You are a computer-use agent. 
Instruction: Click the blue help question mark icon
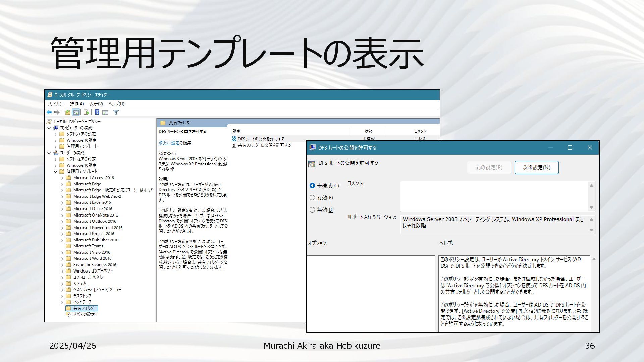(x=97, y=112)
